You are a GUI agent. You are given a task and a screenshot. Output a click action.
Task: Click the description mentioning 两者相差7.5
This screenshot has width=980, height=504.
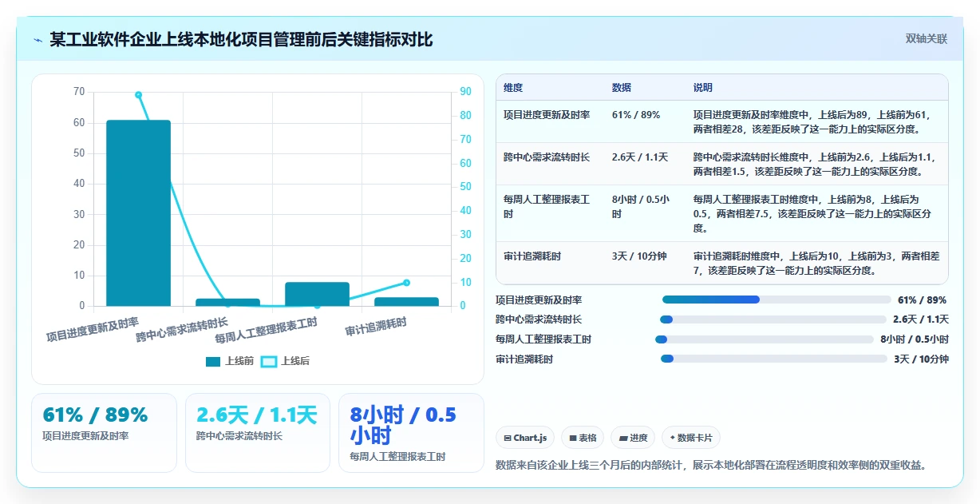[x=812, y=213]
